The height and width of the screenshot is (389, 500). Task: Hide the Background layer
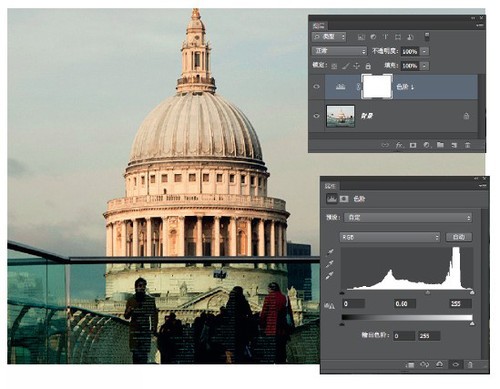click(316, 116)
